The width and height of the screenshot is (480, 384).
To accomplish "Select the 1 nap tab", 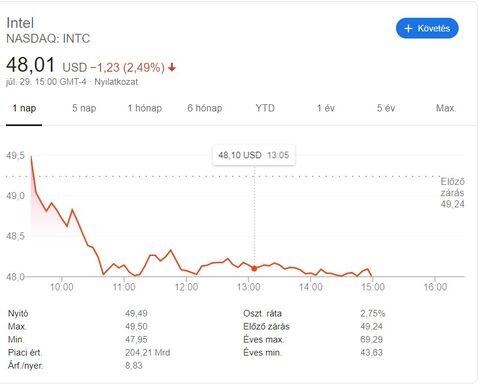I will pos(24,108).
